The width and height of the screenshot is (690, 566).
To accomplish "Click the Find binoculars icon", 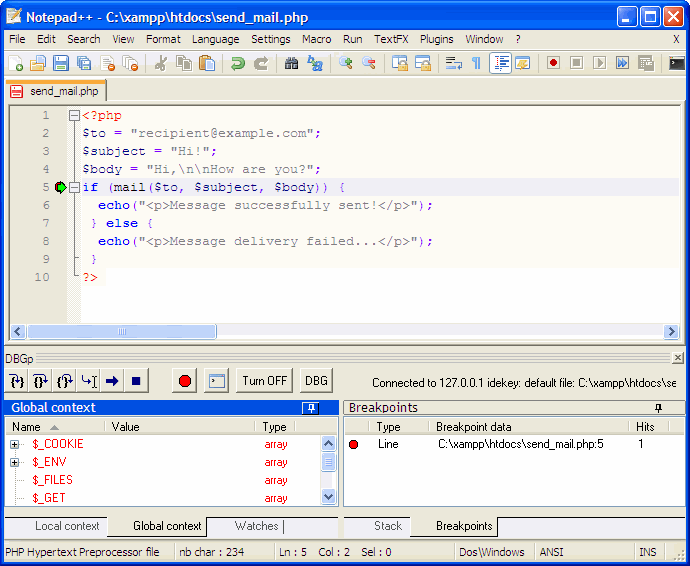I will click(x=292, y=63).
